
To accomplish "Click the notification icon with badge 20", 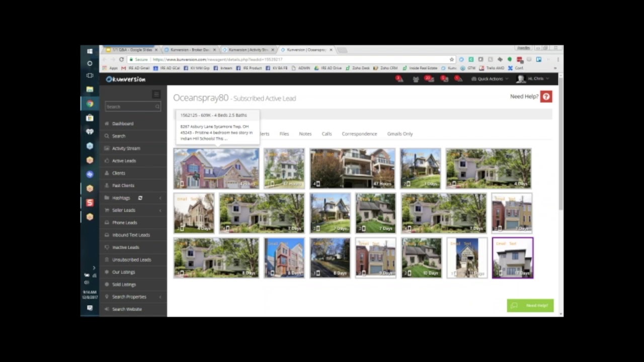I will click(429, 79).
